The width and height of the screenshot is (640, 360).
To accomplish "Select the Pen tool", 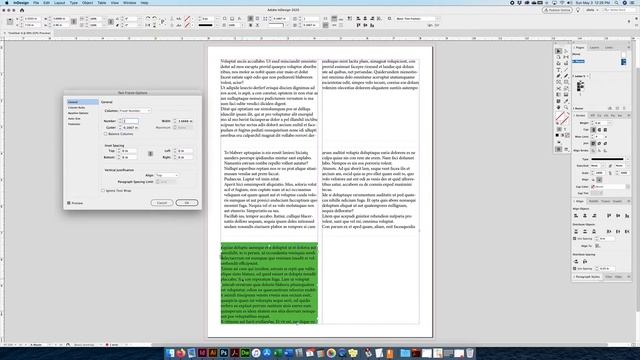I will [558, 76].
